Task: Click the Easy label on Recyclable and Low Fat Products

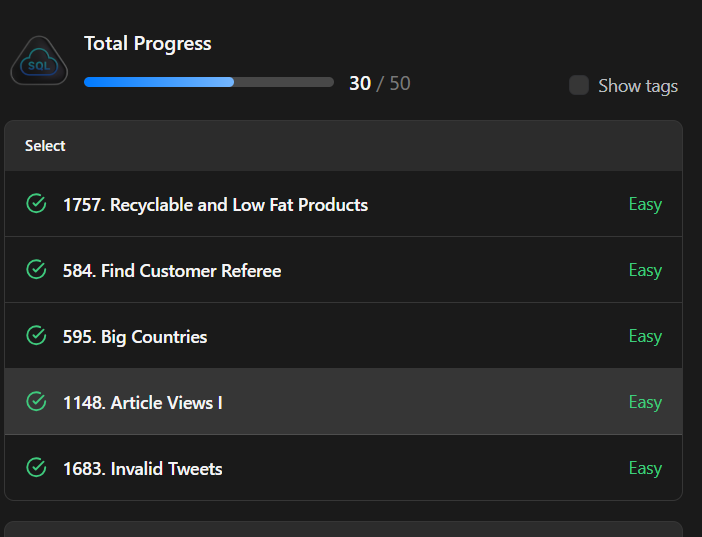Action: 645,204
